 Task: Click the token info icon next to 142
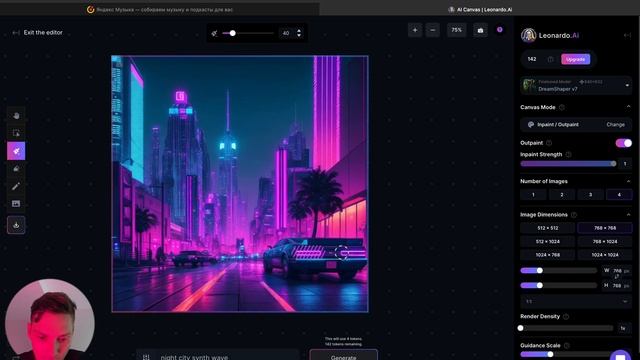(550, 60)
